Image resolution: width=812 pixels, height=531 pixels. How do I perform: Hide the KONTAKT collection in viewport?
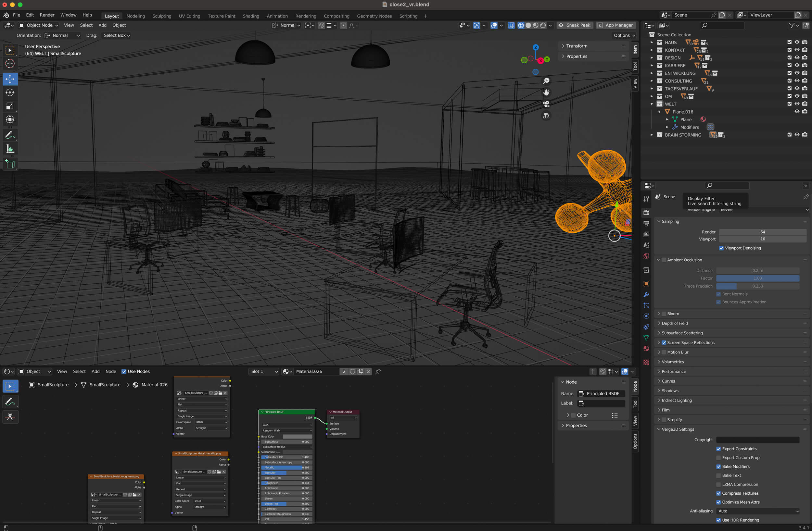coord(797,50)
